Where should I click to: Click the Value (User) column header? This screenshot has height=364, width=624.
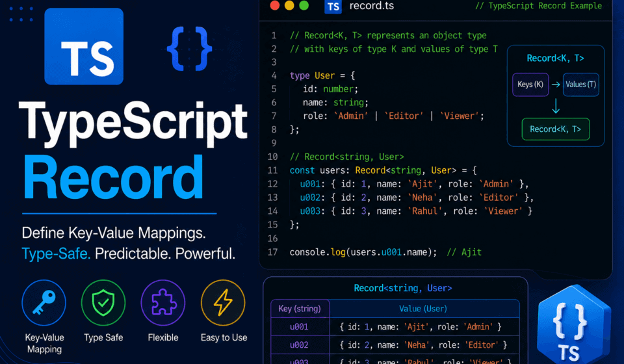coord(423,309)
